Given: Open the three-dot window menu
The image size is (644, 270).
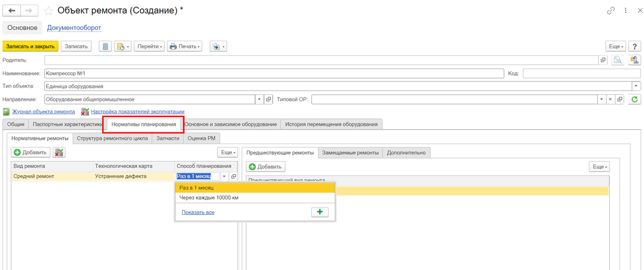Looking at the screenshot, I should tap(625, 11).
